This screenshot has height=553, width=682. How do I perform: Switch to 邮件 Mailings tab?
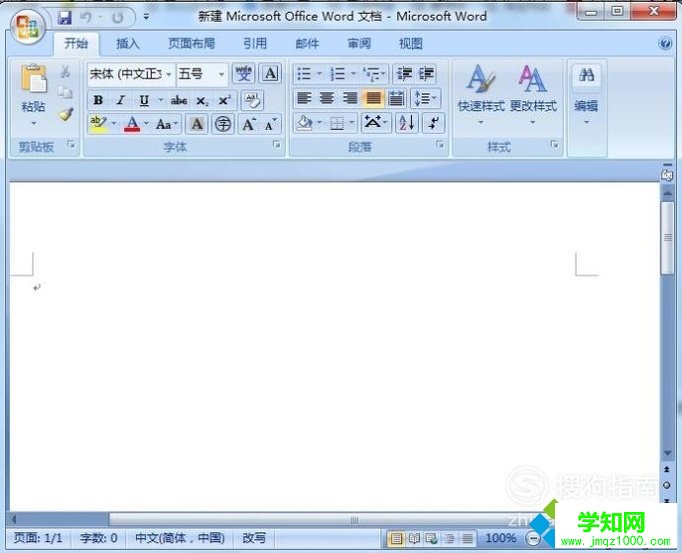coord(307,44)
